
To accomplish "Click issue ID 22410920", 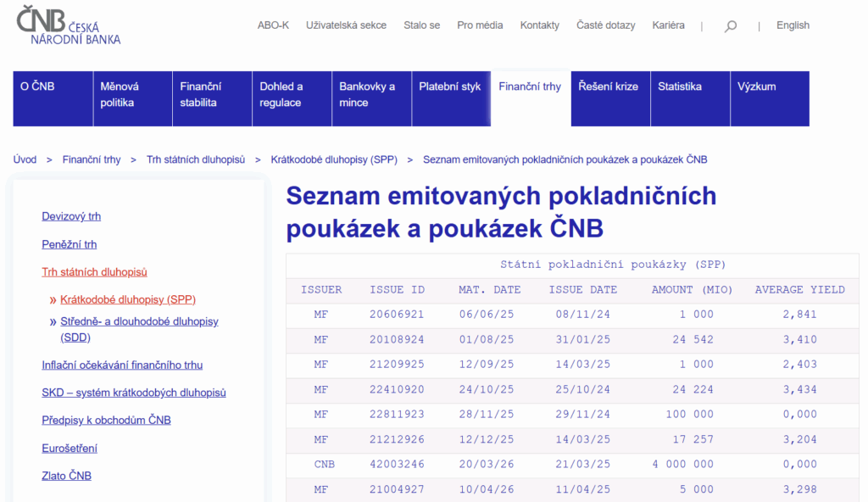I will pos(397,389).
